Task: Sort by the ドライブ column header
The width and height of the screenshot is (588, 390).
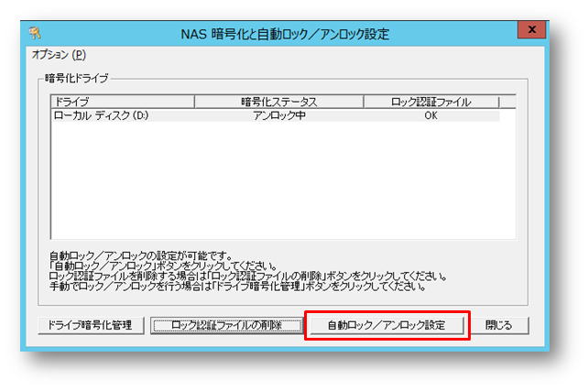Action: [x=123, y=102]
